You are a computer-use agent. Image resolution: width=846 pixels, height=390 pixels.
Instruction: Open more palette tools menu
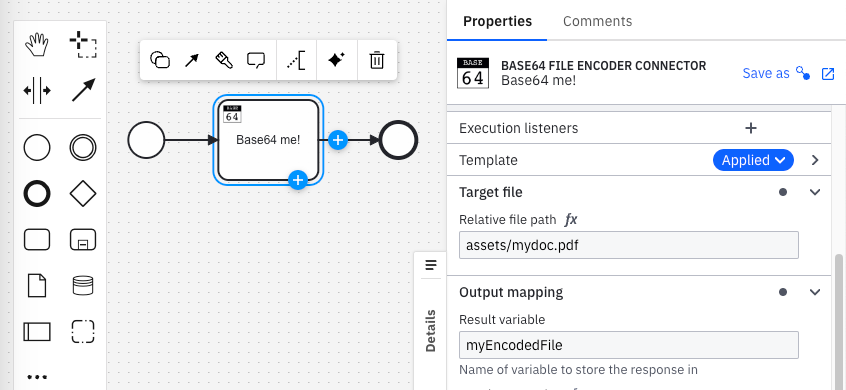[37, 377]
